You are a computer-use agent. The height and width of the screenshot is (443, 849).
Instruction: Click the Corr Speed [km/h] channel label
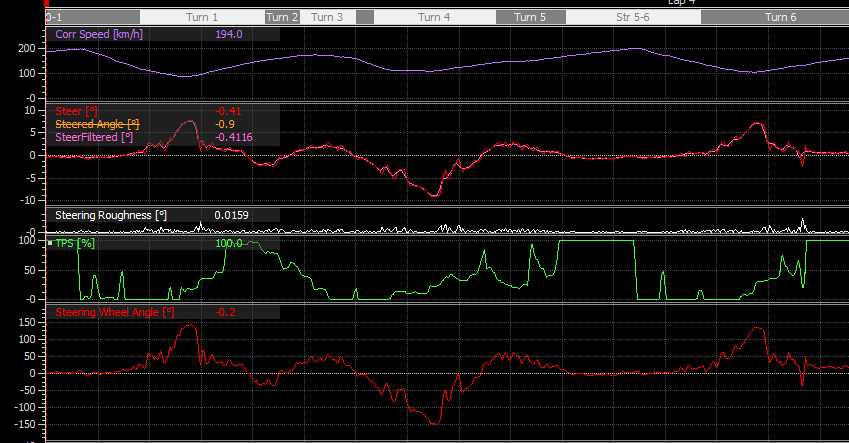pyautogui.click(x=99, y=34)
